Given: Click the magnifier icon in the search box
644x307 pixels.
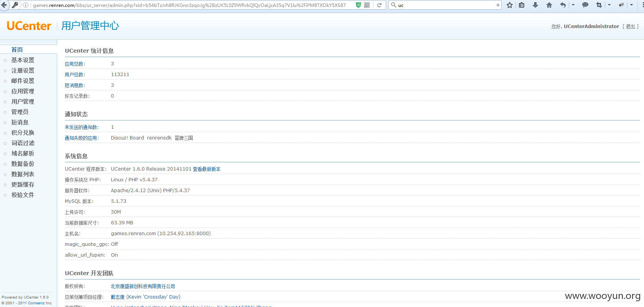Looking at the screenshot, I should [x=393, y=5].
